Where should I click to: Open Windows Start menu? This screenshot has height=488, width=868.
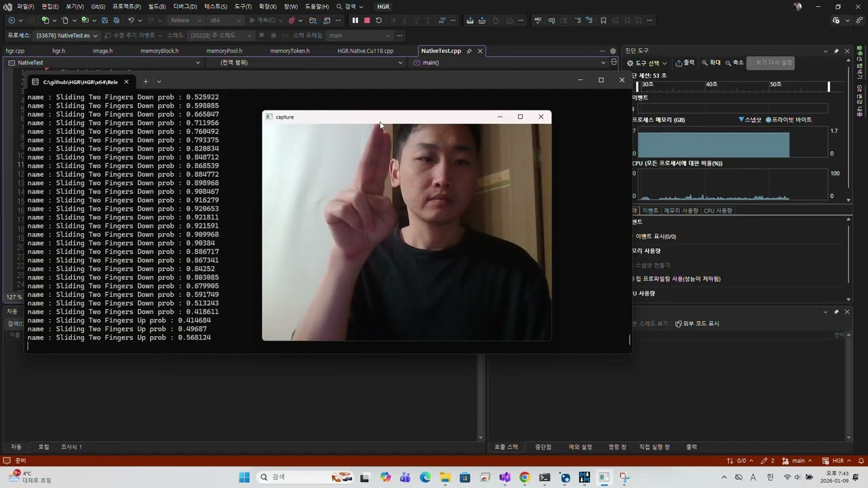[x=244, y=477]
